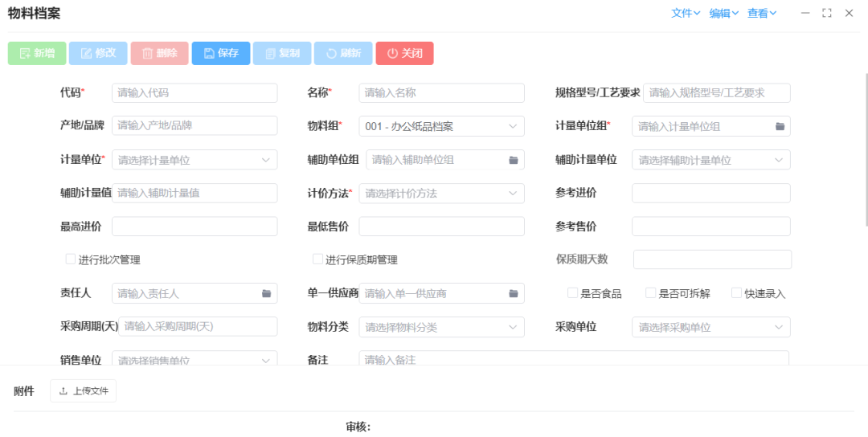Focus the 辅助计量值 input field
Viewport: 868px width, 437px height.
[x=194, y=193]
